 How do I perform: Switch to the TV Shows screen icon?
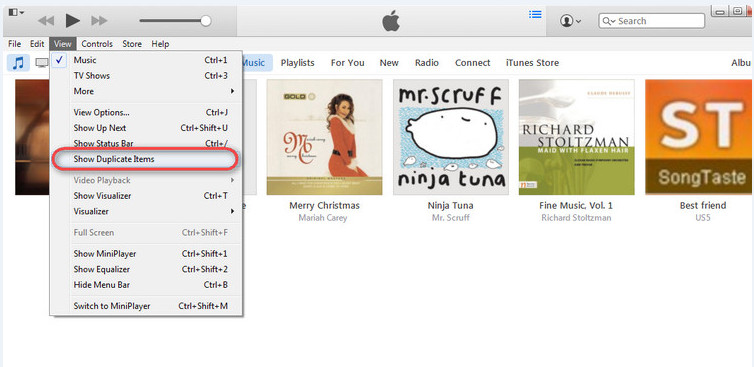coord(42,63)
